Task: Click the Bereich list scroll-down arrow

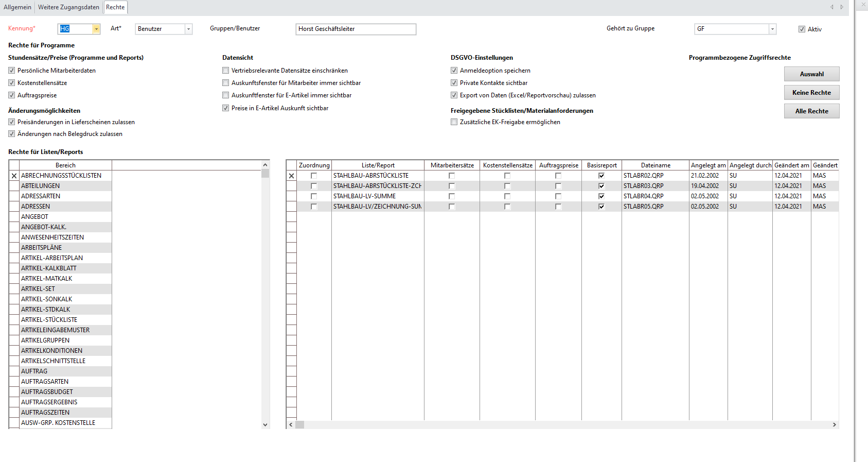Action: 265,425
